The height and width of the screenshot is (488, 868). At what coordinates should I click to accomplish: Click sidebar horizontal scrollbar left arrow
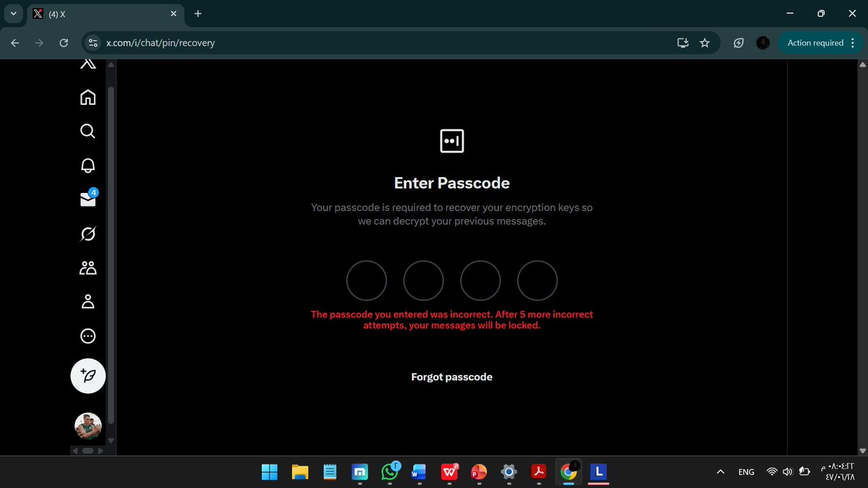pos(75,450)
